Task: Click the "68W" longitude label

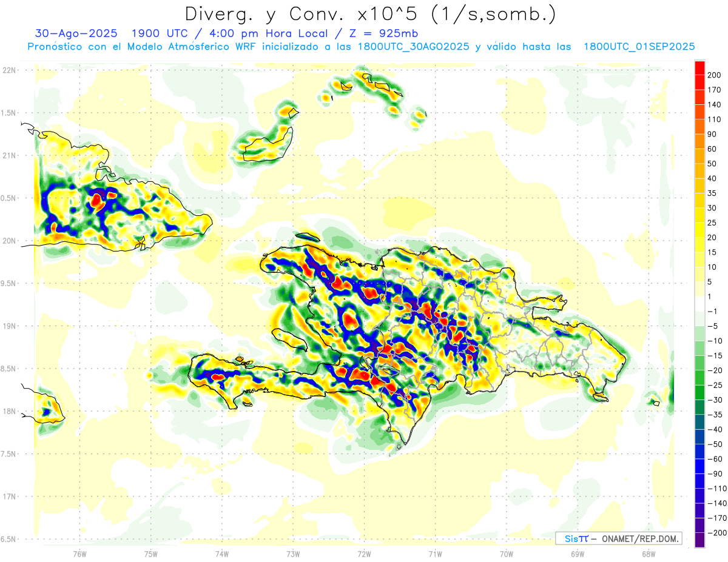Action: point(649,554)
